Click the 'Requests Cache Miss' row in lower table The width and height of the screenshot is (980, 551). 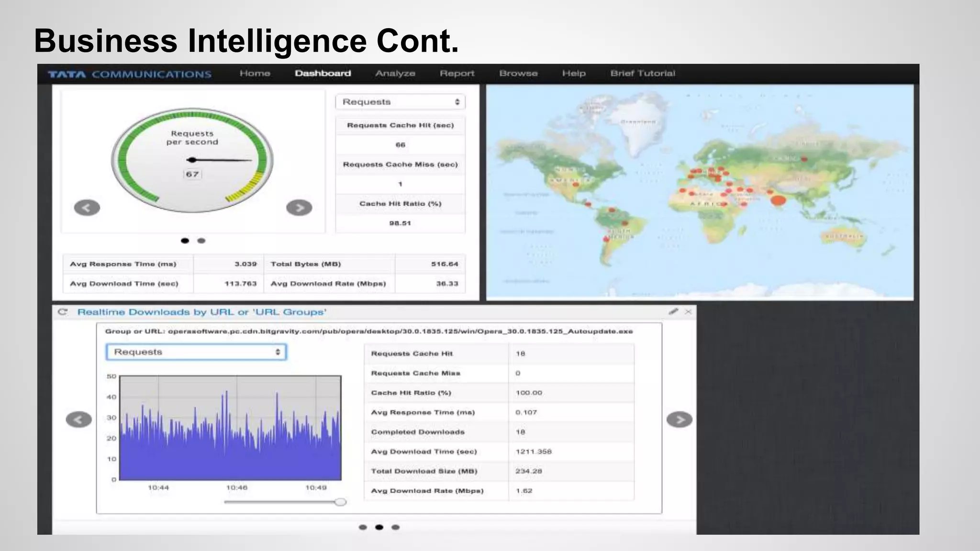(x=499, y=373)
